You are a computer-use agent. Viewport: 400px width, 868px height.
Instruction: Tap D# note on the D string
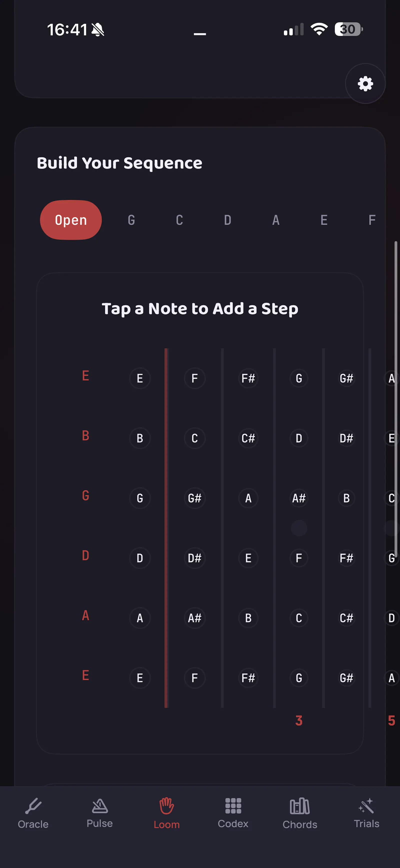pos(194,558)
